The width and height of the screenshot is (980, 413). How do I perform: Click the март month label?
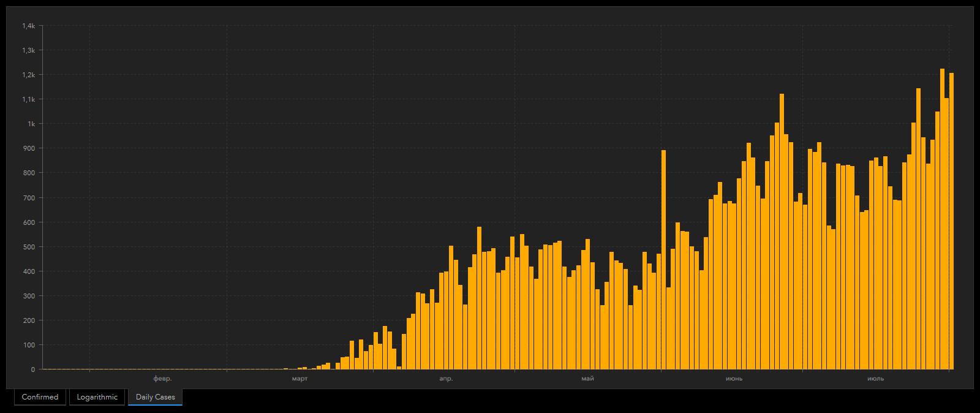tap(300, 379)
